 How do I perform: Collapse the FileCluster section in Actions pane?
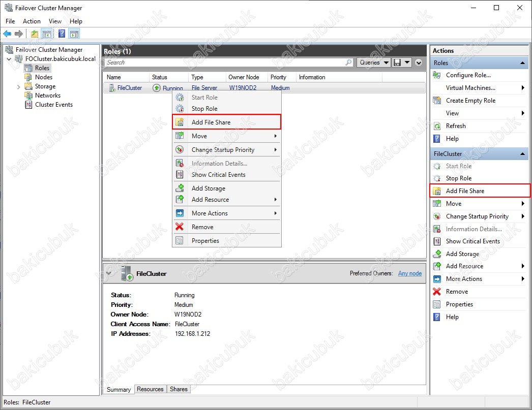click(522, 154)
